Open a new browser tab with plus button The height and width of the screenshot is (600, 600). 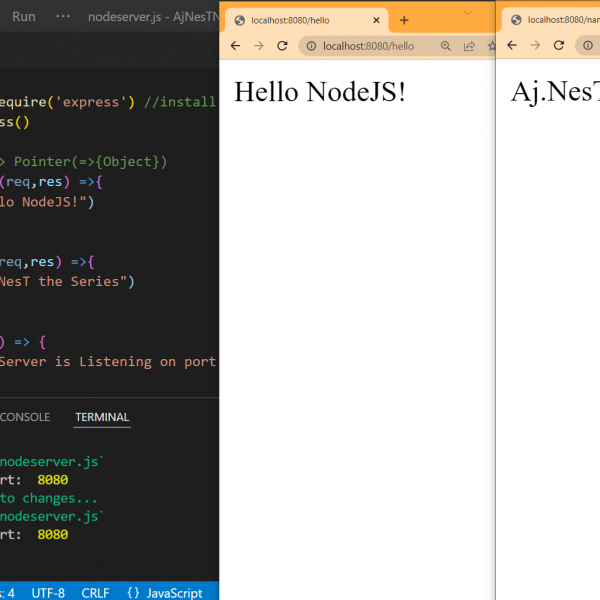404,20
